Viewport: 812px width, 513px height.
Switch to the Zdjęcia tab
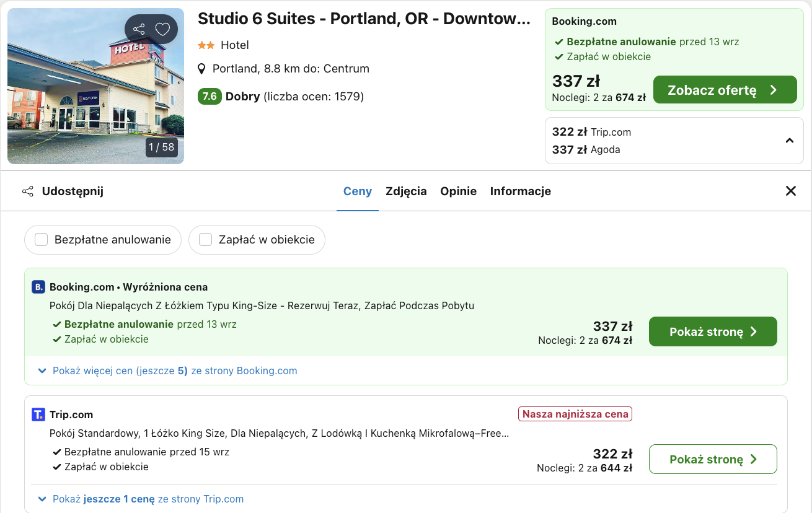coord(406,191)
